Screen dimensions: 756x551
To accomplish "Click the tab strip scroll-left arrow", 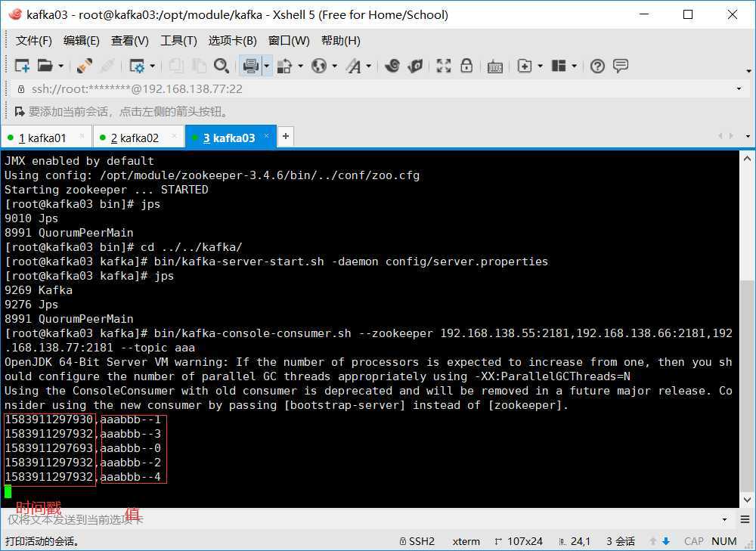I will click(x=720, y=136).
